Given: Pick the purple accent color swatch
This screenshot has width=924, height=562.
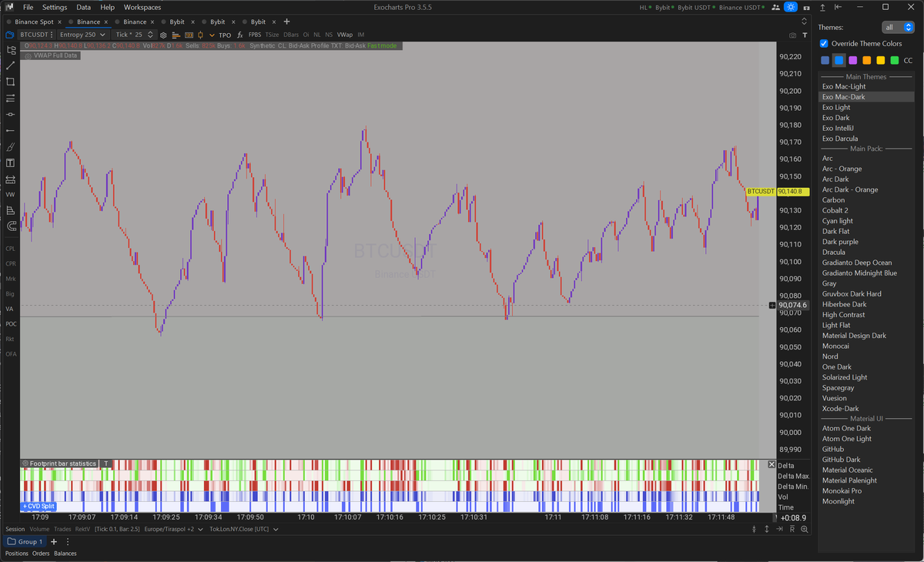Looking at the screenshot, I should tap(853, 60).
